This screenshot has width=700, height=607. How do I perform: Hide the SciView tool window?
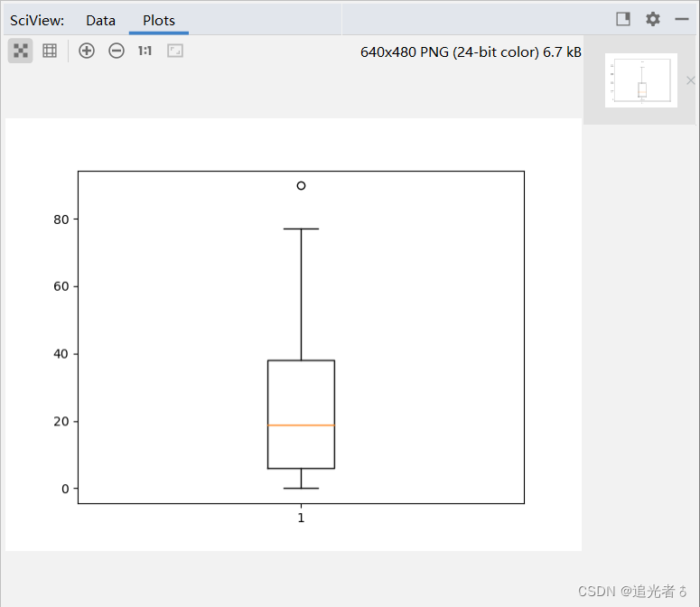[x=682, y=19]
